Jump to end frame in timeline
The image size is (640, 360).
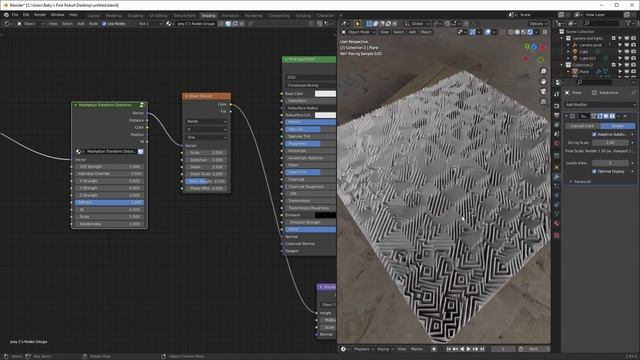coord(482,349)
